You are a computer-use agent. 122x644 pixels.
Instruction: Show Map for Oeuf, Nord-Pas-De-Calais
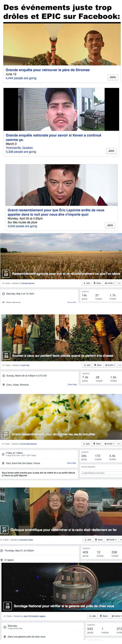click(x=71, y=463)
